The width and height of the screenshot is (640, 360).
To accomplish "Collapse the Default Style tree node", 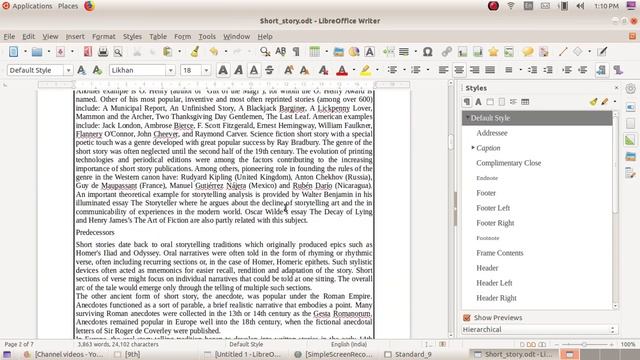I will [x=467, y=118].
